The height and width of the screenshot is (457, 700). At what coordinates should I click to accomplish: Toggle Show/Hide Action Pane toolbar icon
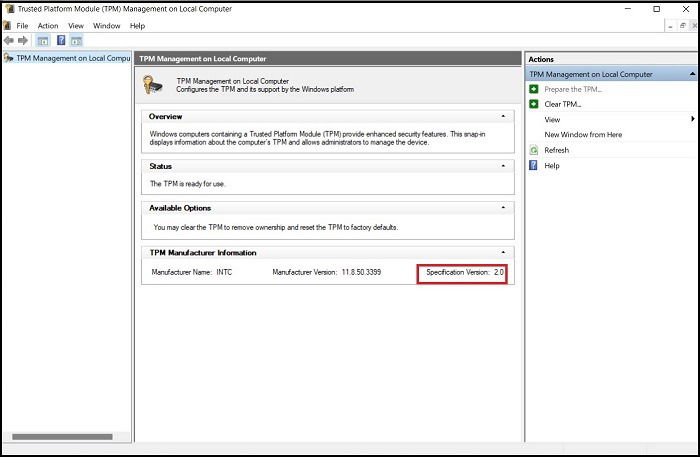[x=76, y=41]
